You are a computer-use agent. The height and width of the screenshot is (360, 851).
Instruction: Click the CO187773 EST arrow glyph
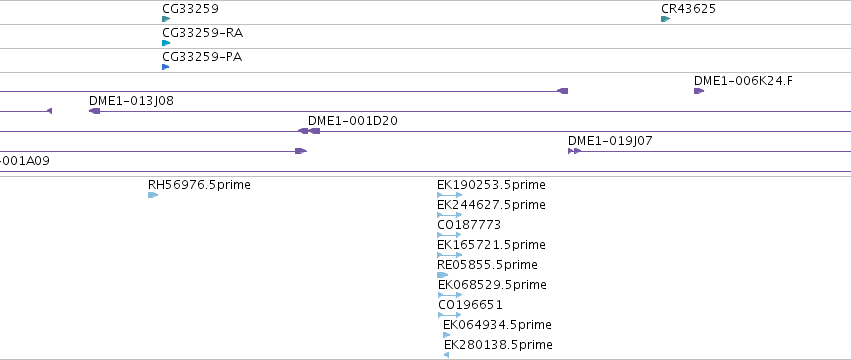449,235
